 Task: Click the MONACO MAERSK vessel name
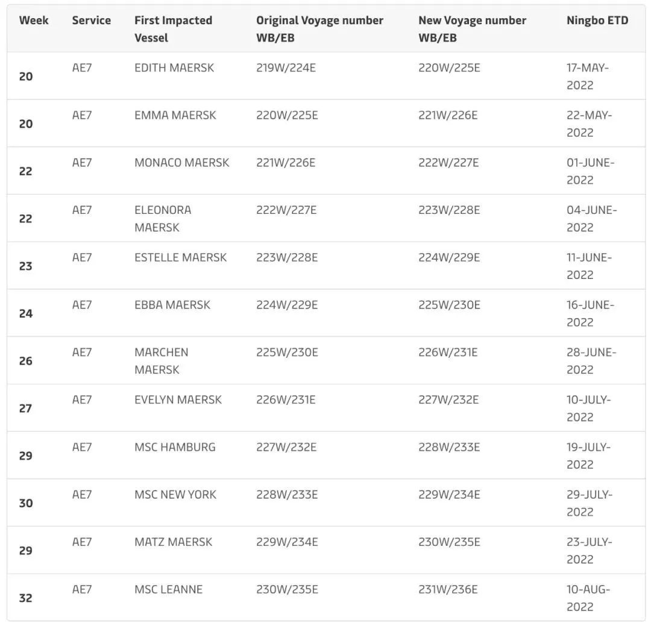(181, 163)
